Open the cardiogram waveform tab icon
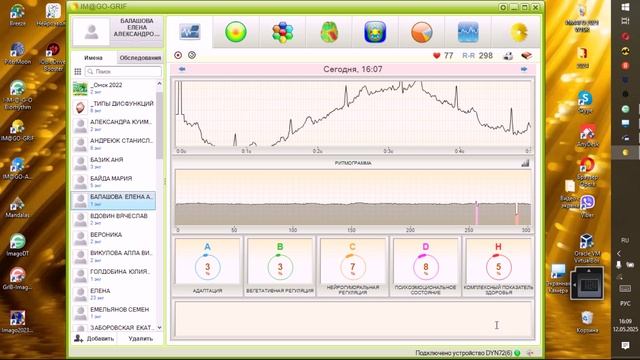 [x=190, y=32]
